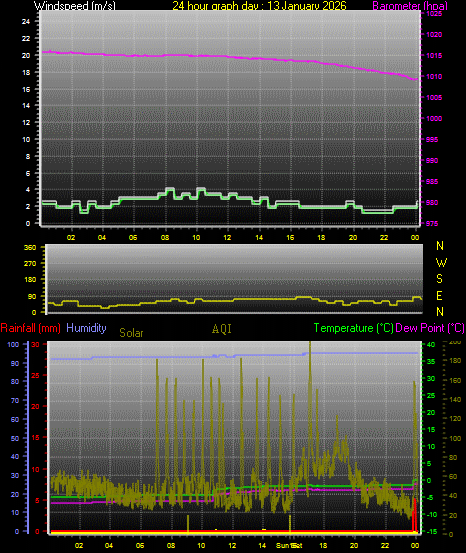Click the 980 barometer axis value

pyautogui.click(x=432, y=202)
